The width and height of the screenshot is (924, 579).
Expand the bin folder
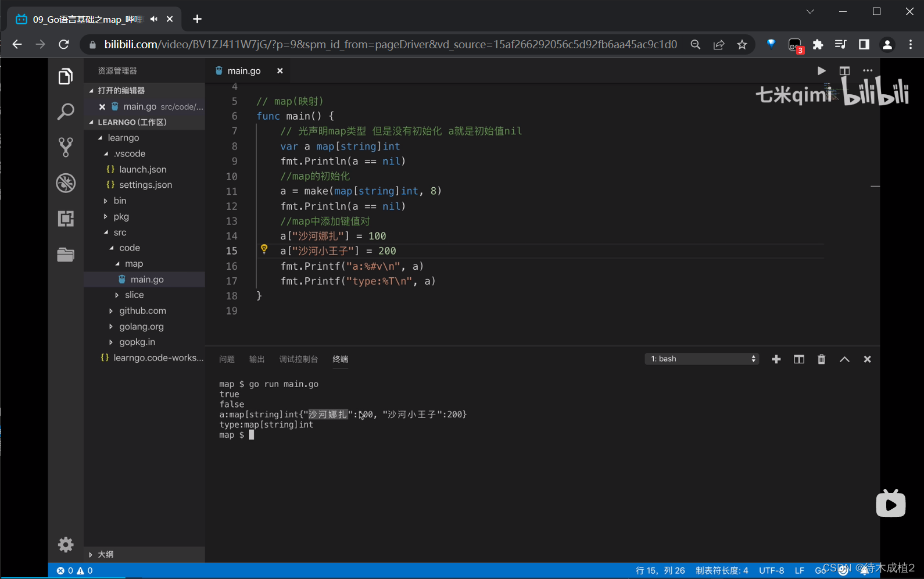(106, 201)
